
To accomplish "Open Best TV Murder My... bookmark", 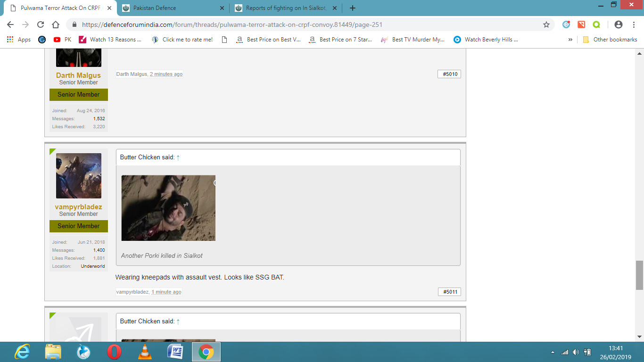I will click(x=413, y=40).
